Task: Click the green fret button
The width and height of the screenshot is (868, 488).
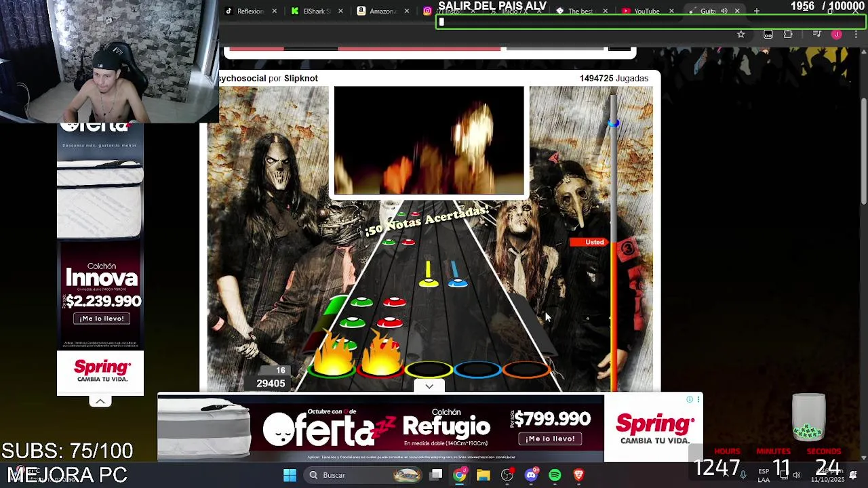Action: 332,370
